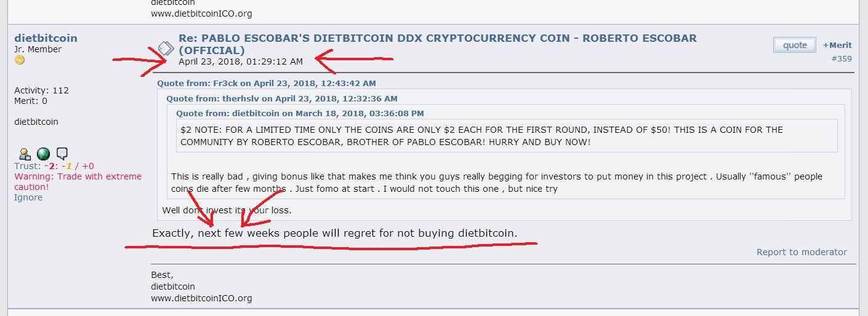
Task: Click the quote button
Action: (795, 45)
